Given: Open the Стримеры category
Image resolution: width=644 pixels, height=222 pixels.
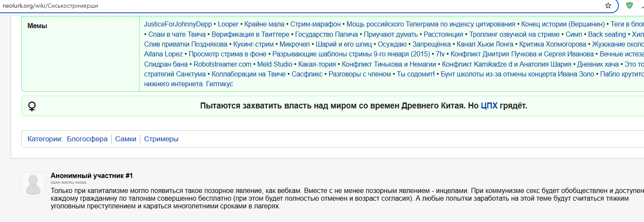Looking at the screenshot, I should point(161,139).
